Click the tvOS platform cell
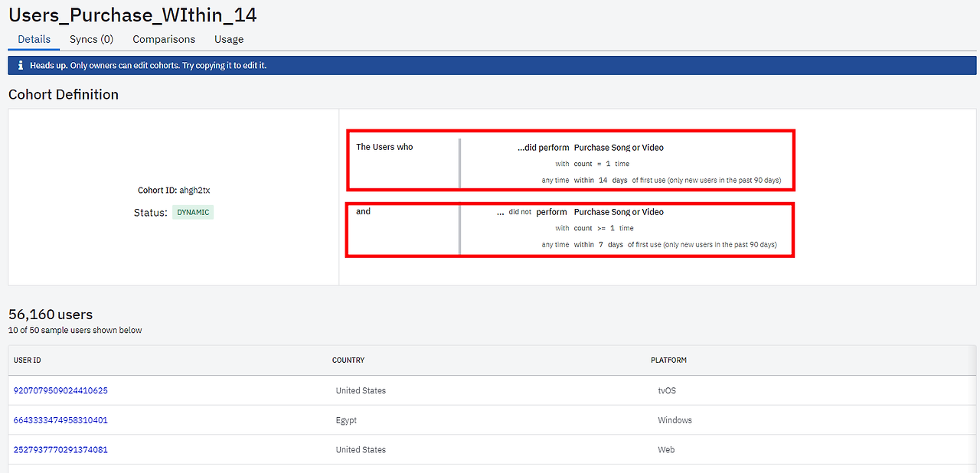Screen dimensions: 980x473 tap(667, 390)
